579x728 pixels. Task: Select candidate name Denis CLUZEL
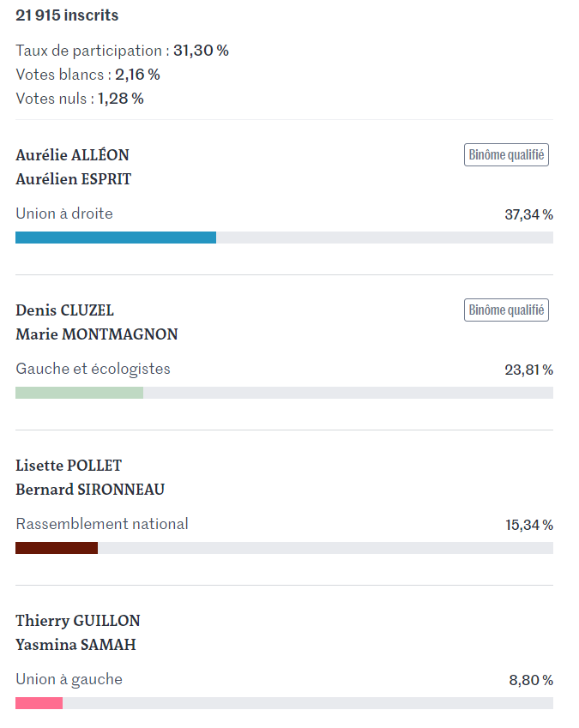(64, 310)
